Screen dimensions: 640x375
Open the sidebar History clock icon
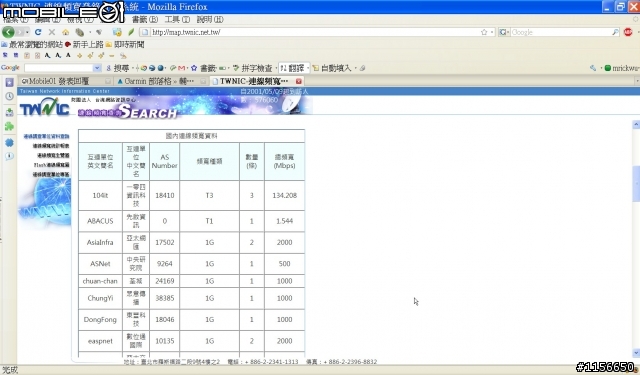(x=9, y=96)
